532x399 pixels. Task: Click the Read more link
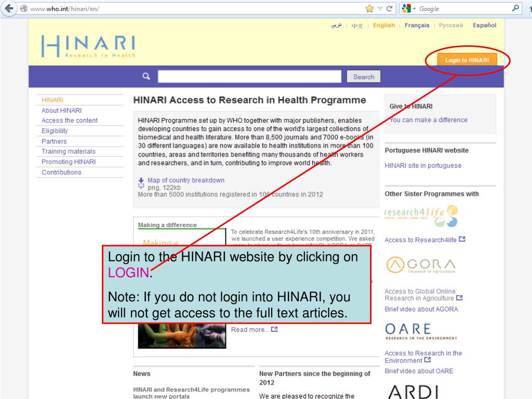[250, 330]
